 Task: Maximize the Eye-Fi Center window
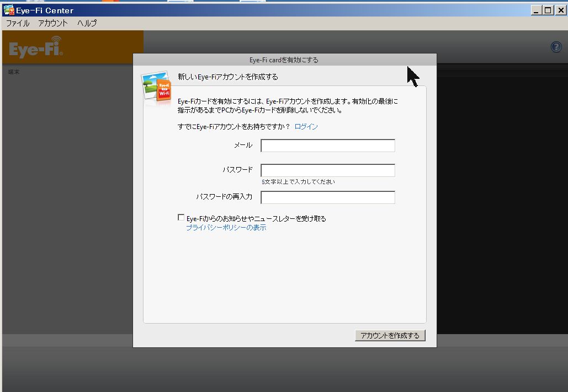click(x=548, y=10)
